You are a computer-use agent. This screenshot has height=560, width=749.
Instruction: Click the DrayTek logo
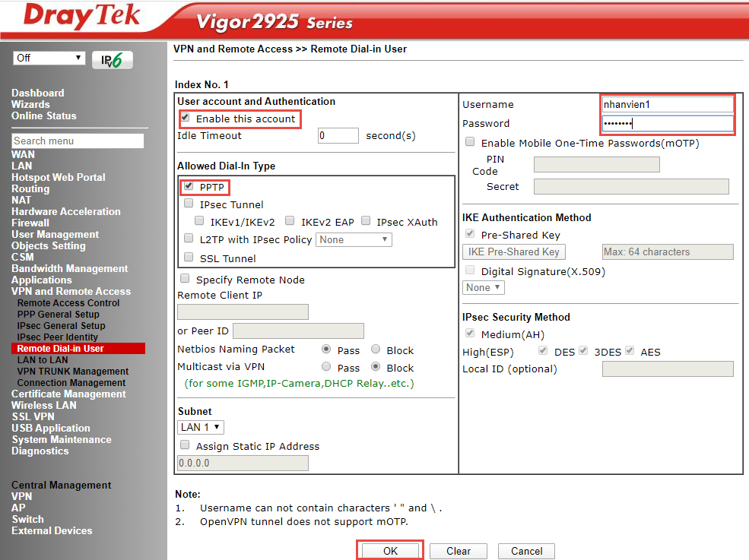click(x=81, y=16)
